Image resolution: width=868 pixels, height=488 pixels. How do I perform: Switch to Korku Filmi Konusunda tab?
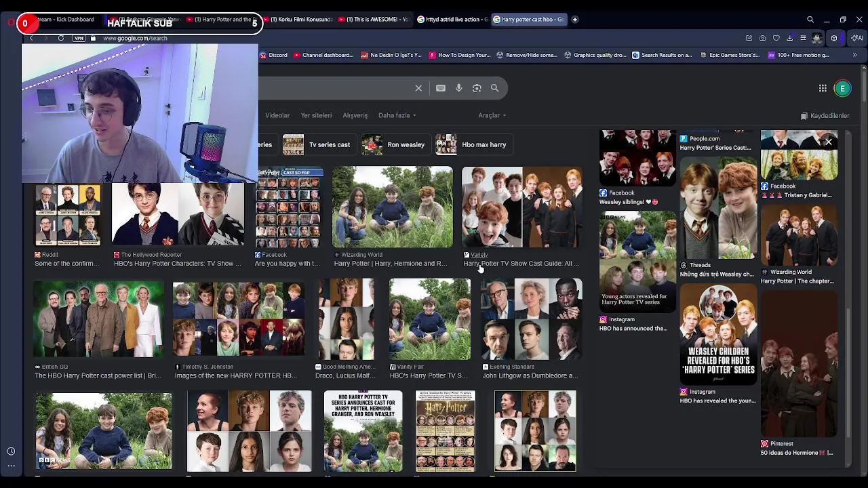pyautogui.click(x=297, y=20)
